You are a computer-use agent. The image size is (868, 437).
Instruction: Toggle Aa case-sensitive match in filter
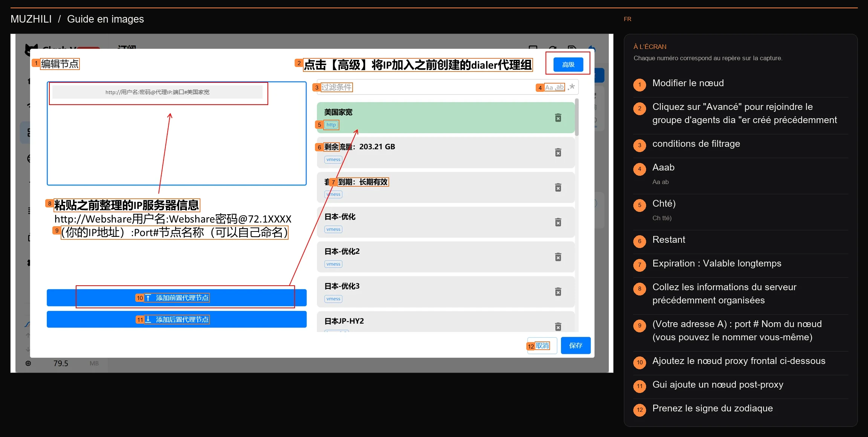[x=549, y=87]
